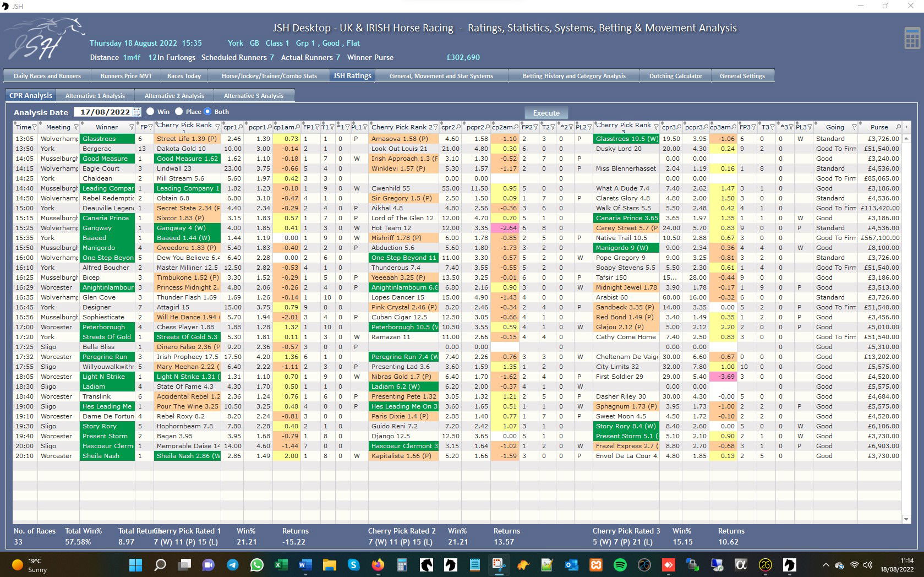Open File Explorer from the taskbar
Viewport: 924px width, 577px height.
click(x=329, y=565)
